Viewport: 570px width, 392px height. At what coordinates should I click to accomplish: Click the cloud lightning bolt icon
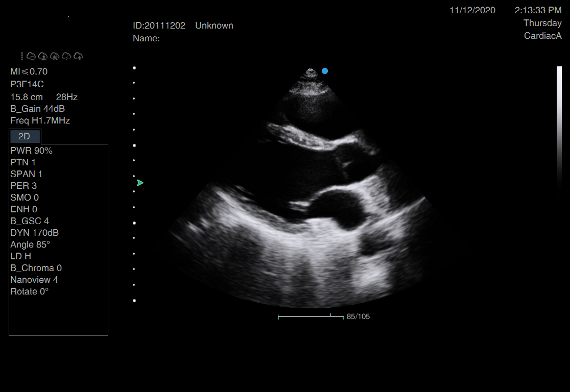[66, 56]
